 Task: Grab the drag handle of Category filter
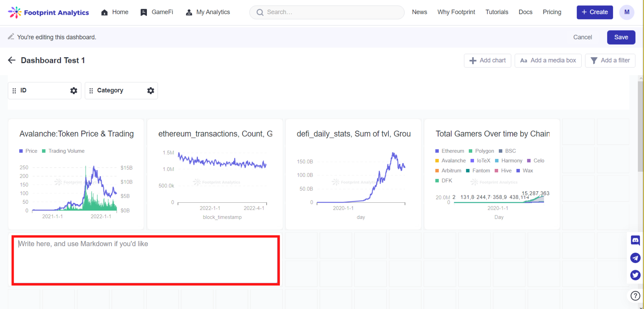[91, 91]
